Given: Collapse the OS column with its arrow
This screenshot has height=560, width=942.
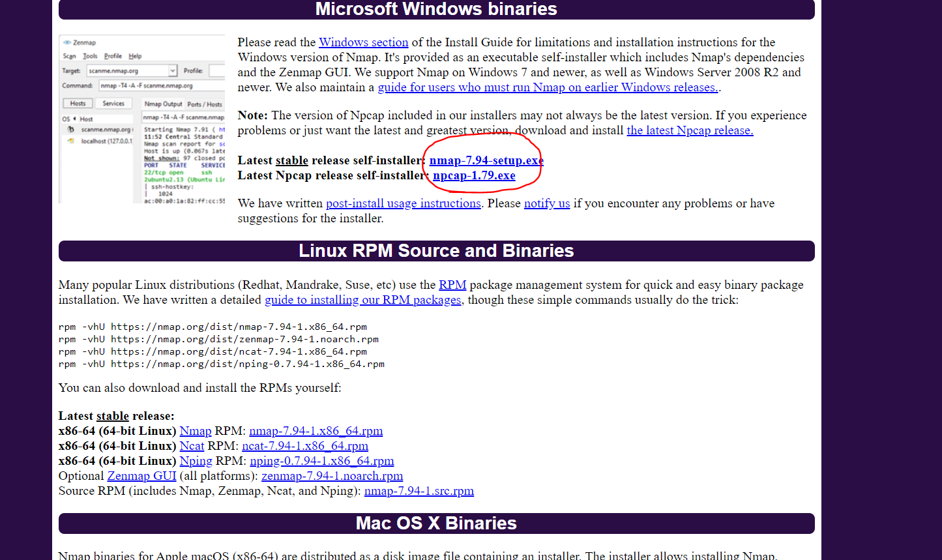Looking at the screenshot, I should 74,119.
